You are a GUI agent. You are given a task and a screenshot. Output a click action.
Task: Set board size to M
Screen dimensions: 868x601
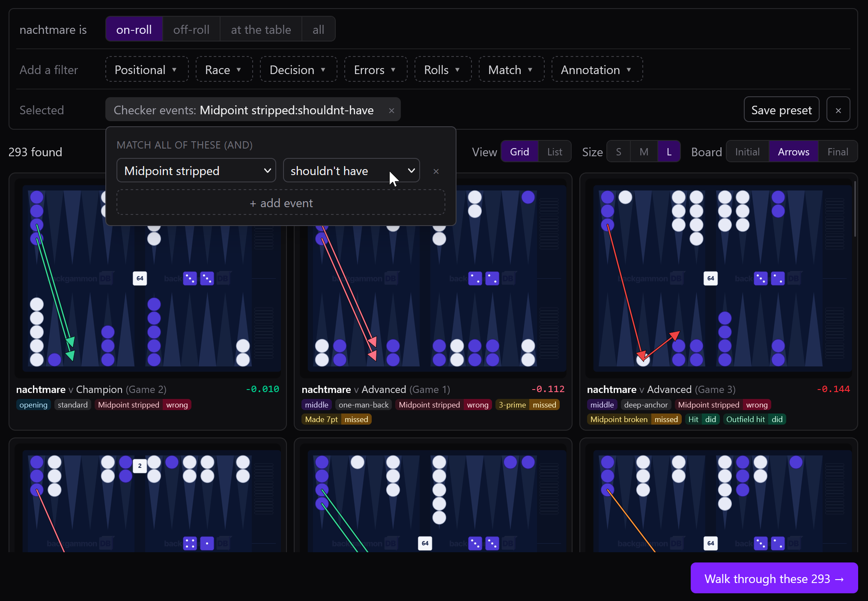644,152
